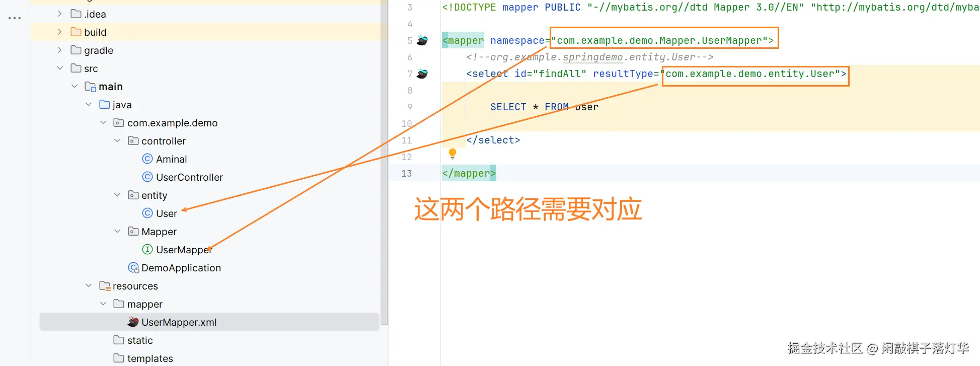This screenshot has width=980, height=366.
Task: Click the UserController class icon
Action: (x=147, y=177)
